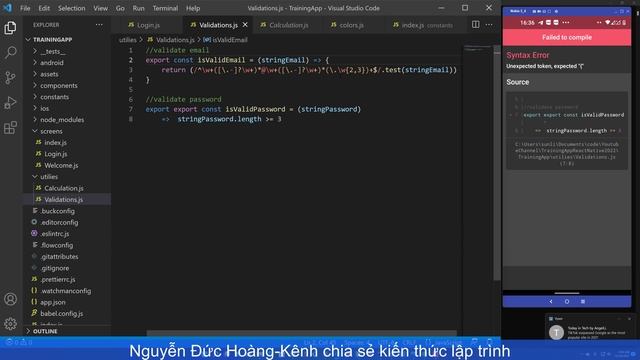640x360 pixels.
Task: Open the Run and Debug view
Action: (10, 102)
